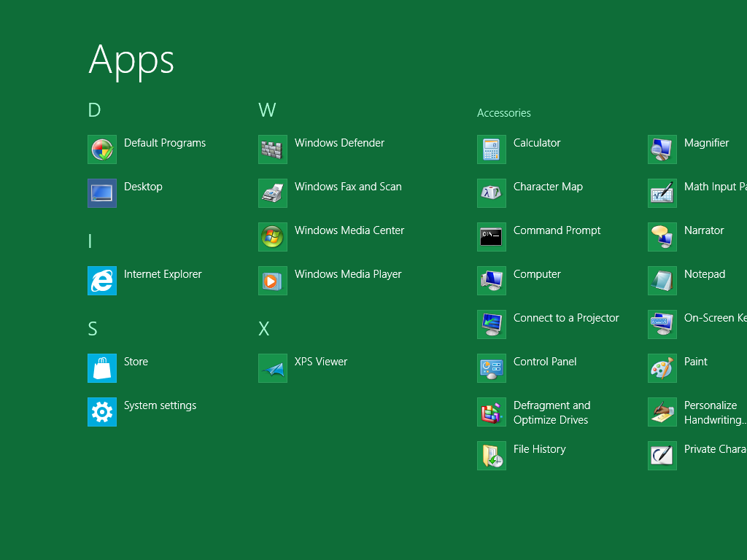Image resolution: width=747 pixels, height=560 pixels.
Task: Click 'Defragment and Optimize Drives' label
Action: tap(551, 413)
